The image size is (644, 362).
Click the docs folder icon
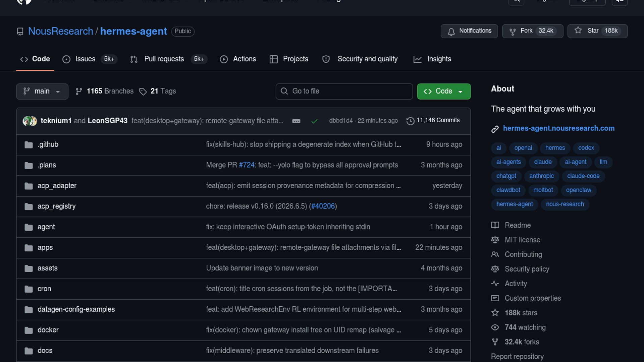[x=29, y=351]
